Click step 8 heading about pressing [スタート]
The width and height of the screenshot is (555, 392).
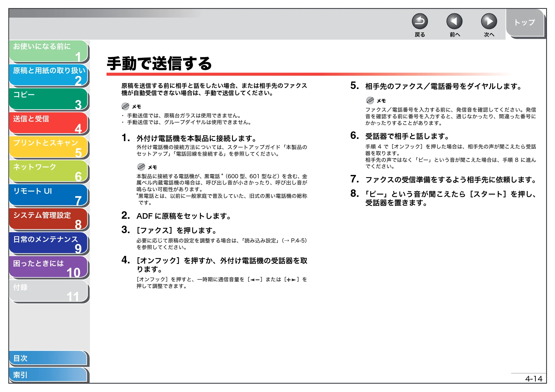[x=451, y=198]
